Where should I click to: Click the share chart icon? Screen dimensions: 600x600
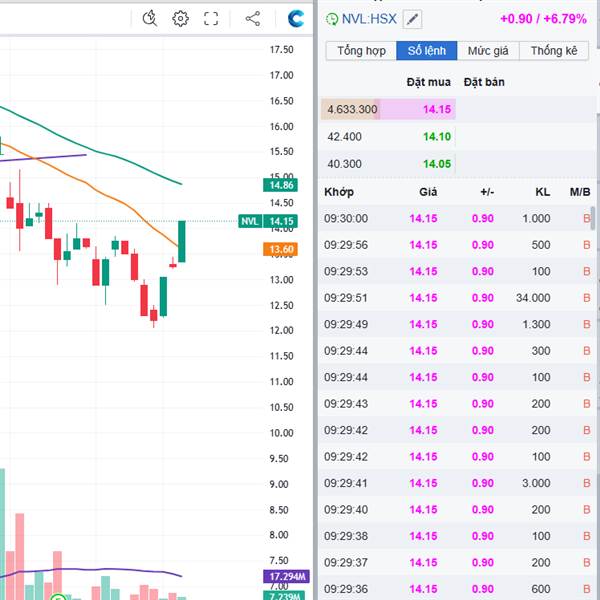click(x=252, y=18)
